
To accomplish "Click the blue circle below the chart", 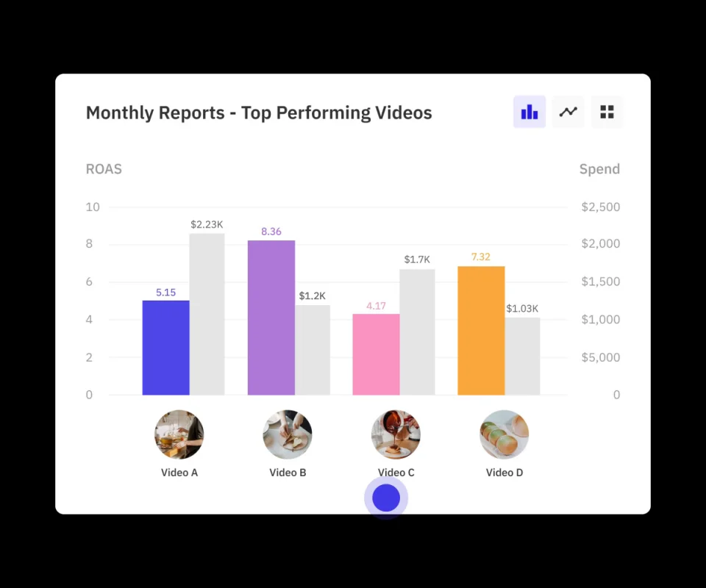I will tap(386, 498).
